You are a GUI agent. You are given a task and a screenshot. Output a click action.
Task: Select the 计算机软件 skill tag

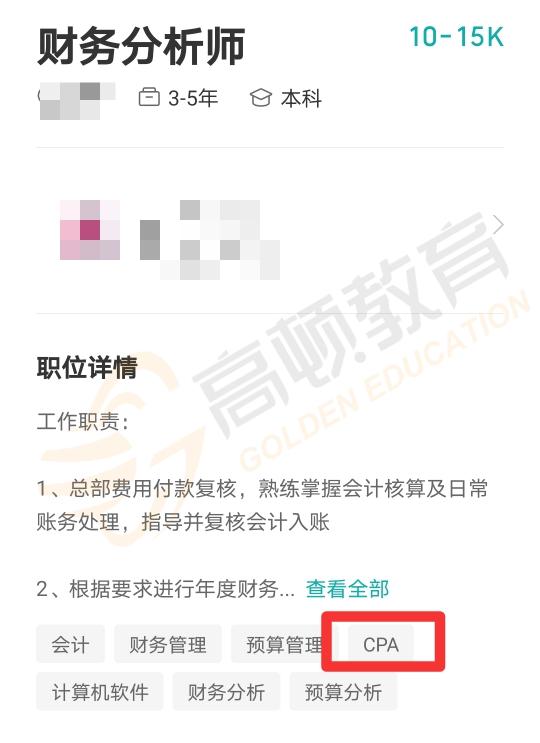click(x=100, y=691)
